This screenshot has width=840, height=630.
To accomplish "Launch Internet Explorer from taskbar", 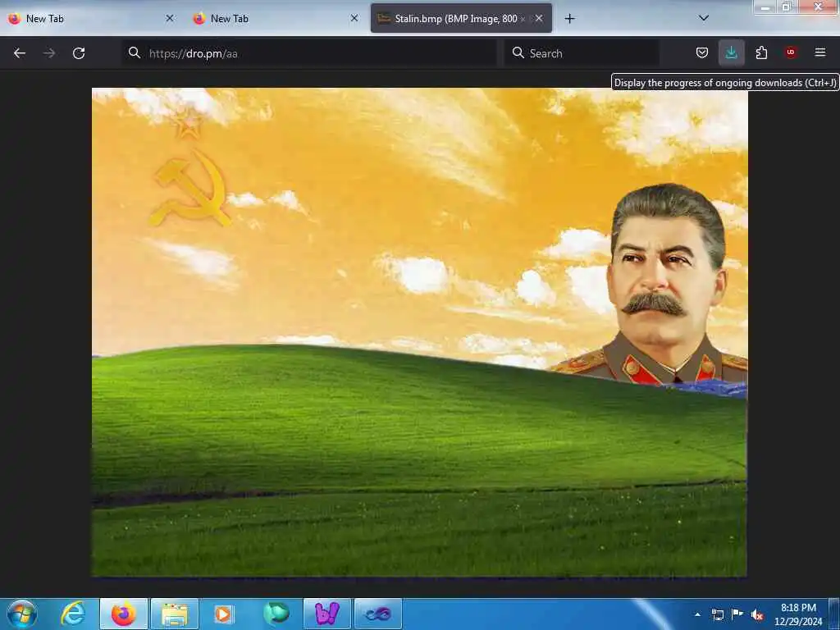I will tap(73, 614).
